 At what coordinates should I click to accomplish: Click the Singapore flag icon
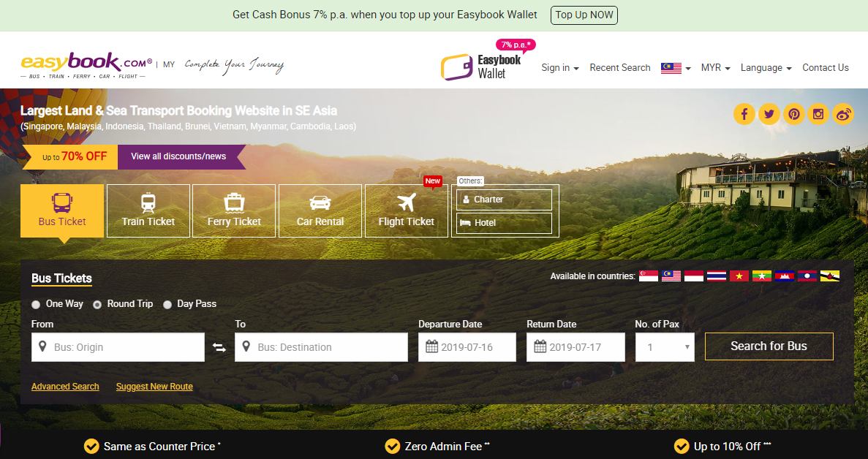click(648, 276)
